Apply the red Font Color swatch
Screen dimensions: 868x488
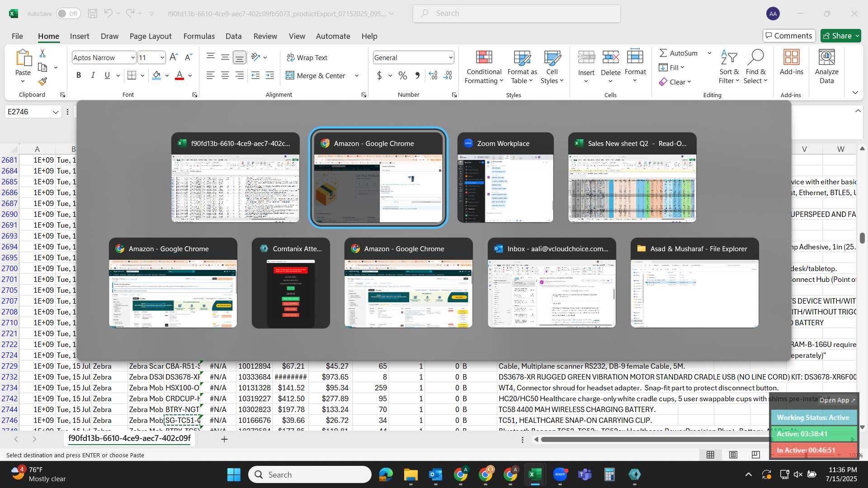click(x=179, y=75)
